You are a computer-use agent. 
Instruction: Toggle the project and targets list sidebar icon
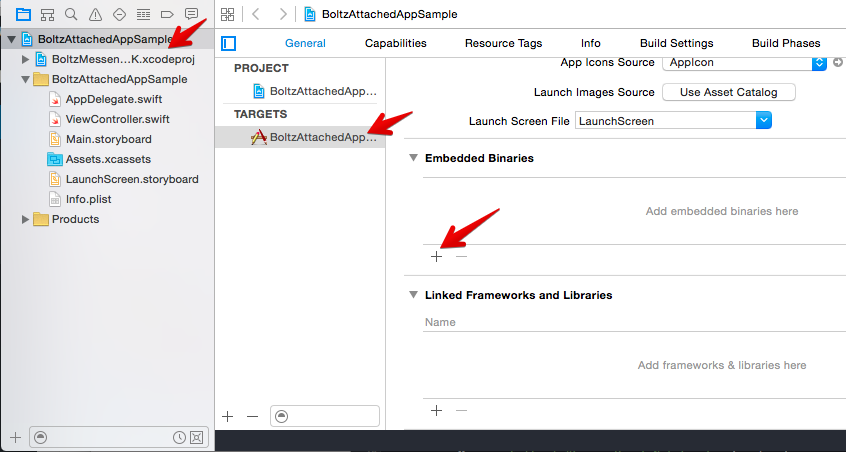pyautogui.click(x=229, y=43)
